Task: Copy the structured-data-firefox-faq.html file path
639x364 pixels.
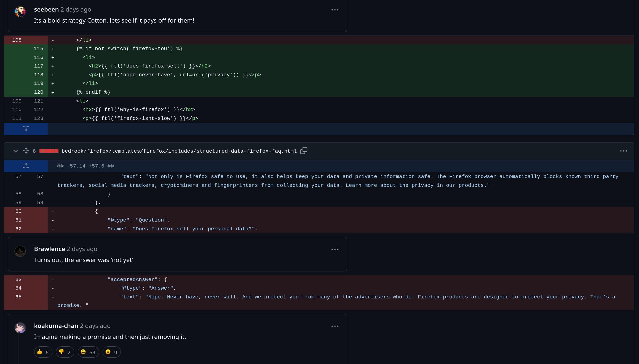Action: [304, 151]
